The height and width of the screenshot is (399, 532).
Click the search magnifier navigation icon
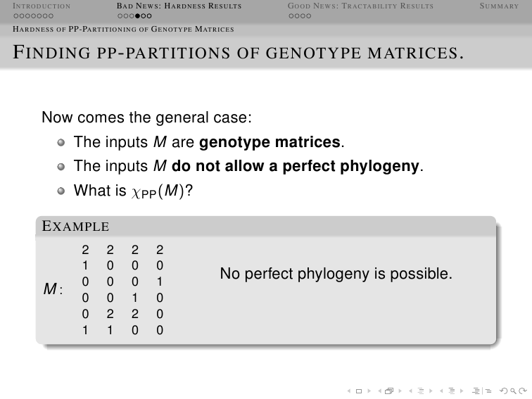513,391
